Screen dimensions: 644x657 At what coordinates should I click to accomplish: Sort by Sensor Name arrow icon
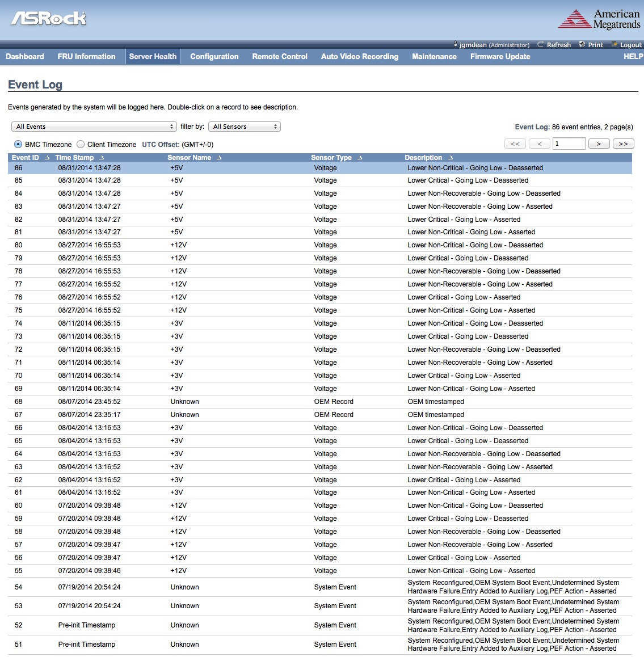(x=218, y=158)
